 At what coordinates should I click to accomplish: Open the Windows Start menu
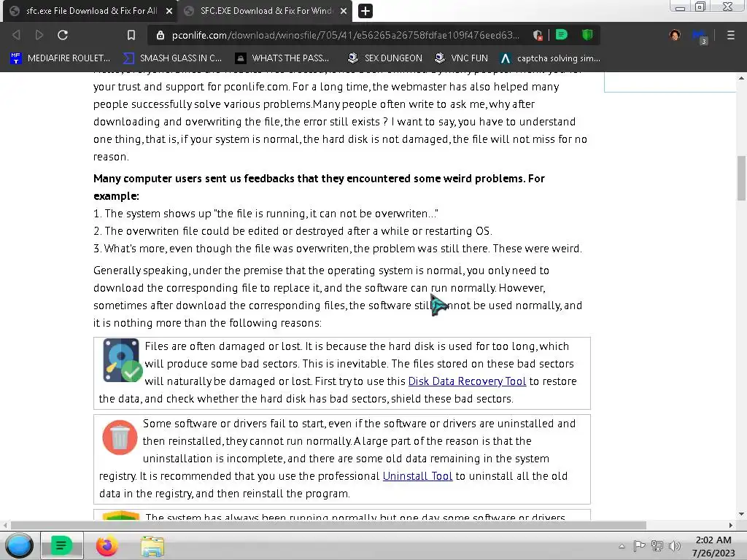pyautogui.click(x=19, y=545)
